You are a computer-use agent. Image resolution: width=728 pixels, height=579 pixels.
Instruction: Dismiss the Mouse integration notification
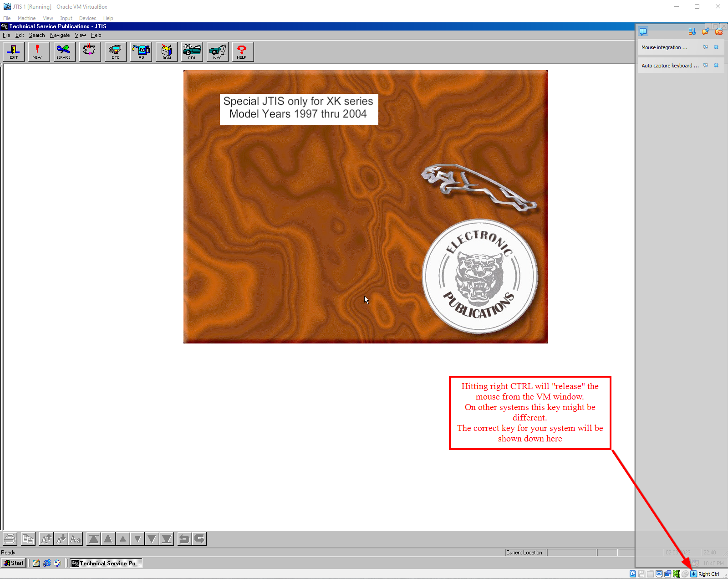tap(716, 47)
